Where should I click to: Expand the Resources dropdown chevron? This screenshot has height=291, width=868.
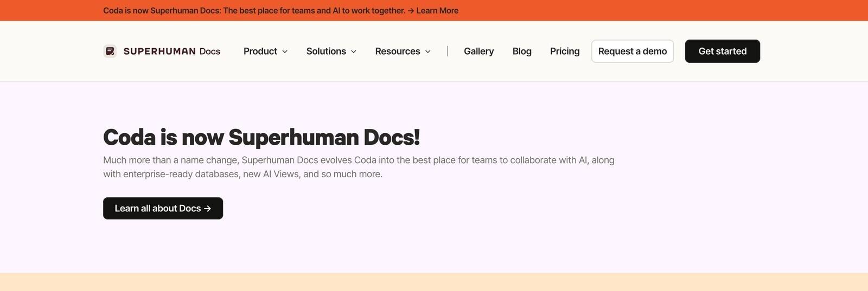point(427,51)
